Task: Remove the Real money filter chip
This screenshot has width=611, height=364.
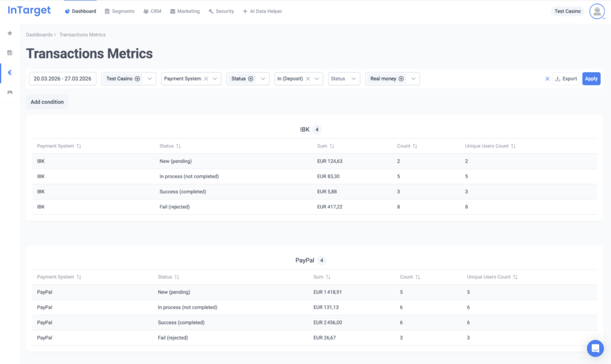Action: pos(401,79)
